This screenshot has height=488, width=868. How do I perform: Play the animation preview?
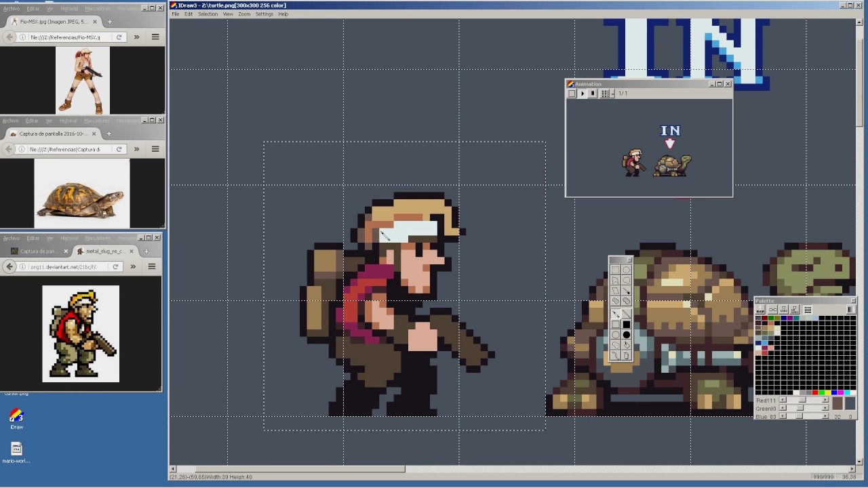coord(582,94)
